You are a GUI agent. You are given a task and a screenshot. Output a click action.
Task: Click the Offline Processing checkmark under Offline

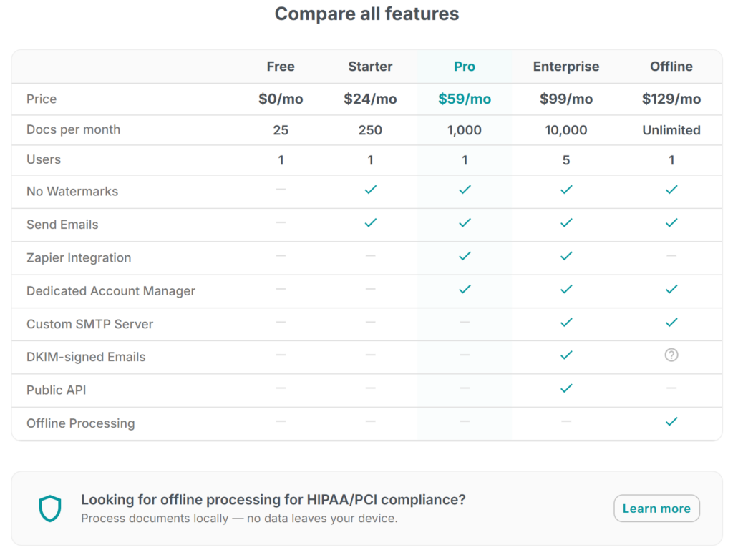point(671,422)
